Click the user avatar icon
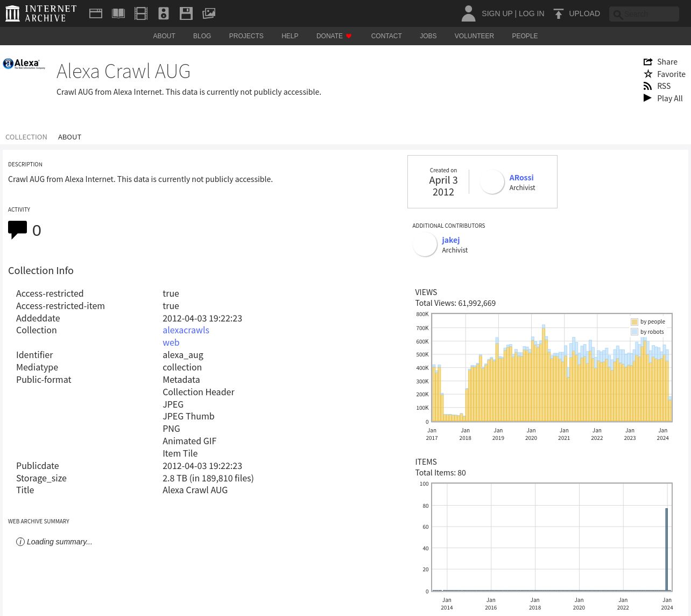691x616 pixels. (468, 13)
